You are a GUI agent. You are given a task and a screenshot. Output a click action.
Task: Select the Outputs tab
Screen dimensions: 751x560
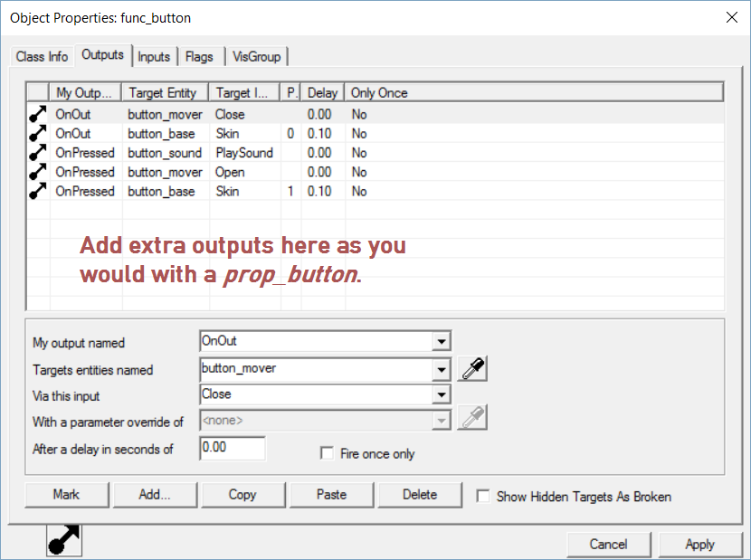click(x=103, y=54)
